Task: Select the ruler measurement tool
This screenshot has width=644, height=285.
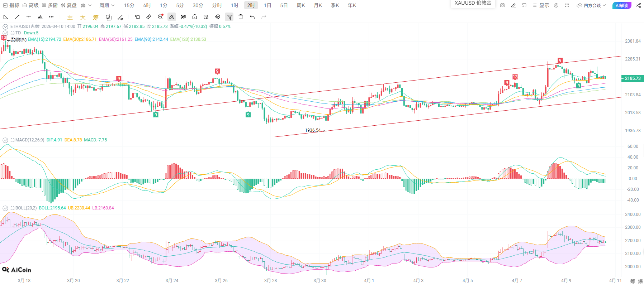Action: (149, 17)
